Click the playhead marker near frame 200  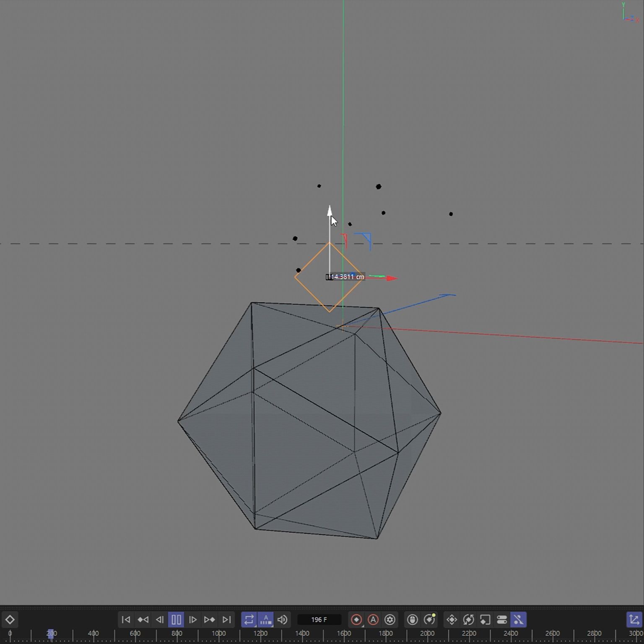(51, 634)
